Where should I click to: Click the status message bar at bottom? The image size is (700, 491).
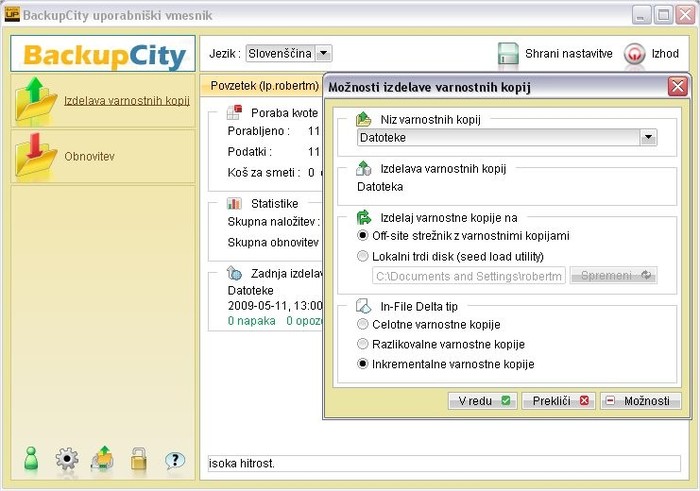point(444,463)
